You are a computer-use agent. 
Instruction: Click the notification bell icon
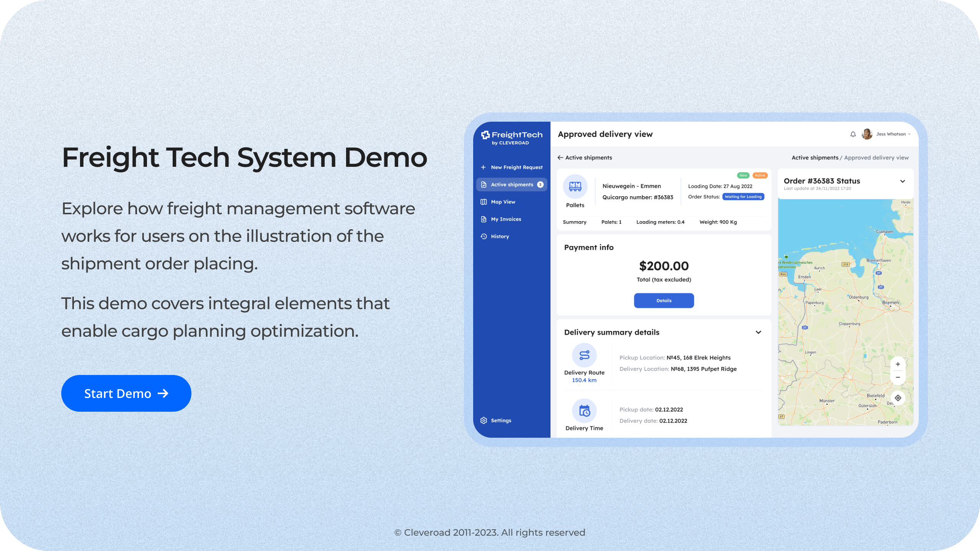[853, 134]
